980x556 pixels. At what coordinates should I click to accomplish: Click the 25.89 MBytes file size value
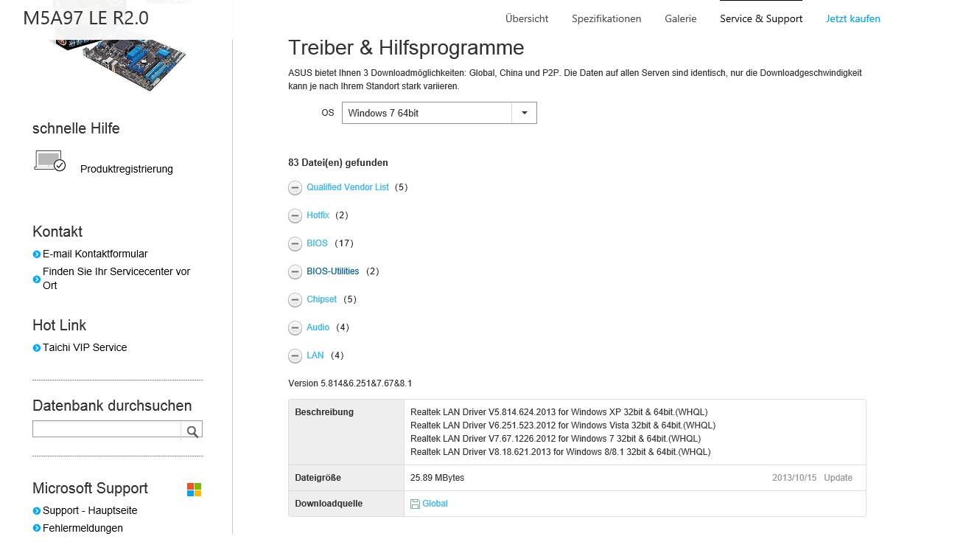[x=437, y=478]
